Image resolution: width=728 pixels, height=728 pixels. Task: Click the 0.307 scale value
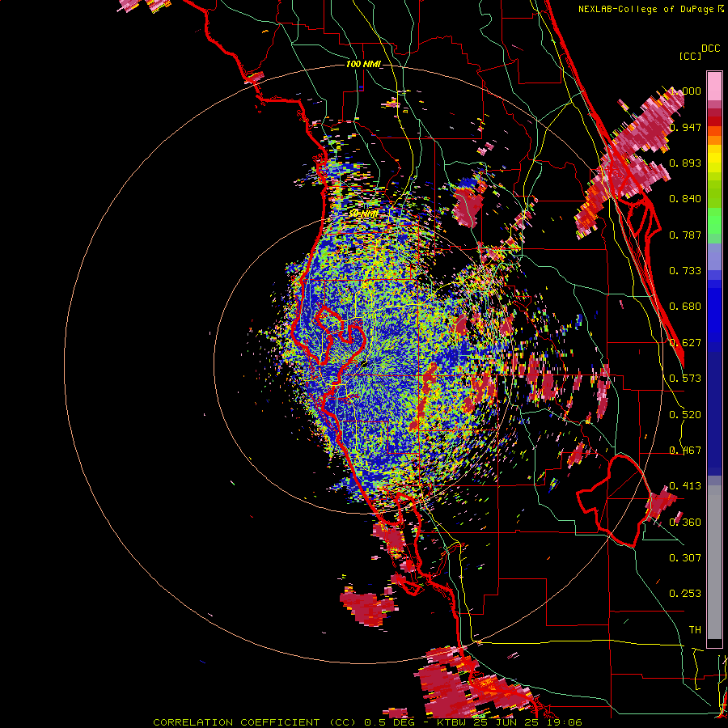click(685, 558)
